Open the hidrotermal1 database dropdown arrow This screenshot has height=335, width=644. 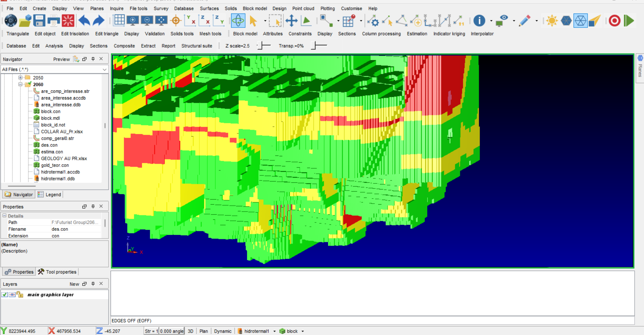tap(274, 331)
